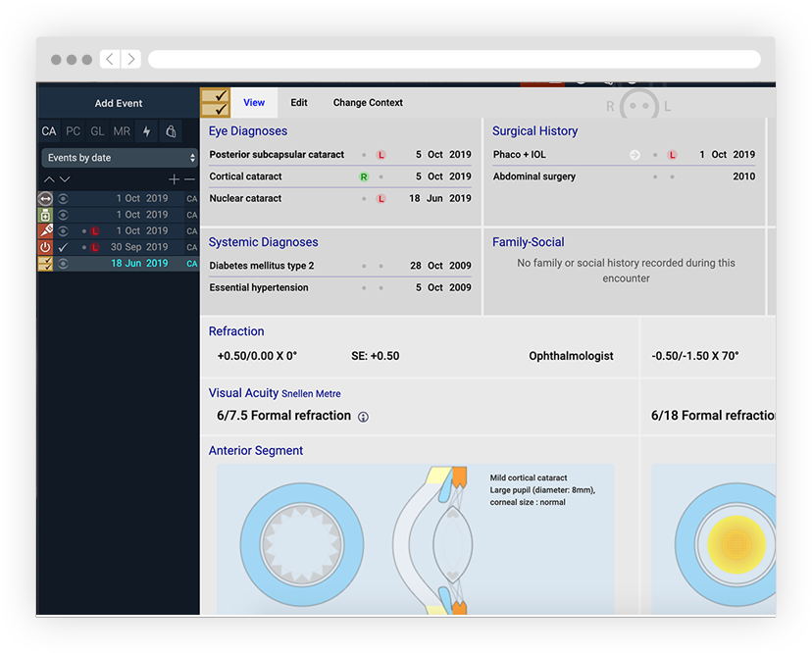This screenshot has height=653, width=812.
Task: Select the 30 Sep 2019 event date
Action: pos(139,247)
